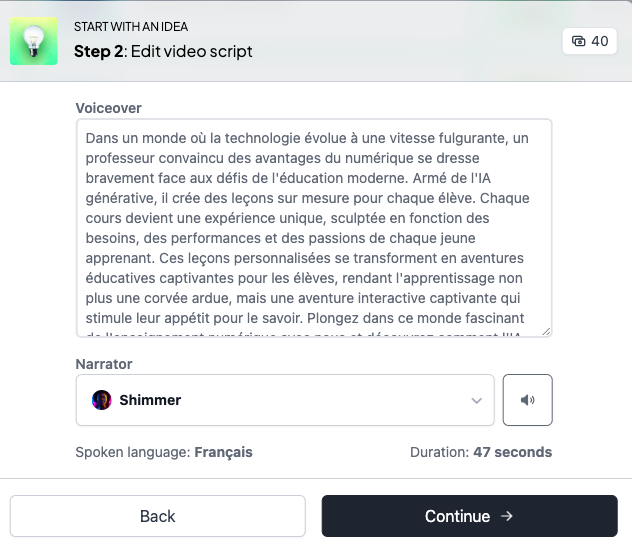
Task: Click inside the Voiceover script text area
Action: pyautogui.click(x=313, y=230)
